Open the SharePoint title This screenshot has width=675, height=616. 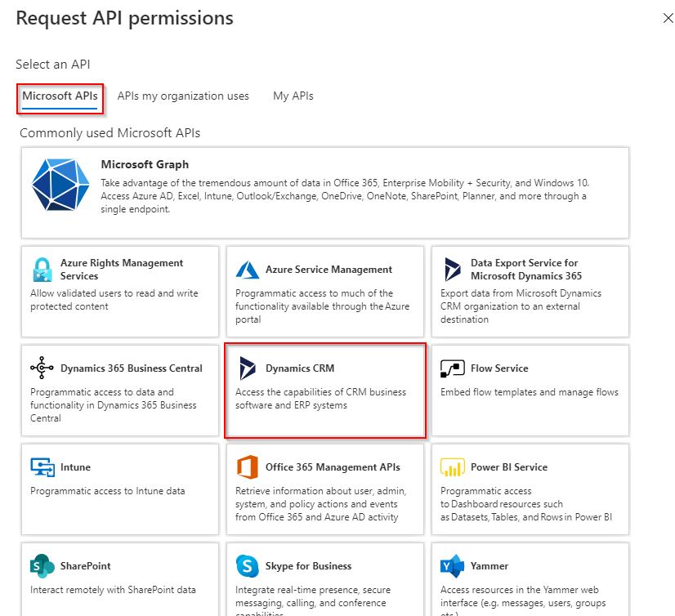[85, 565]
